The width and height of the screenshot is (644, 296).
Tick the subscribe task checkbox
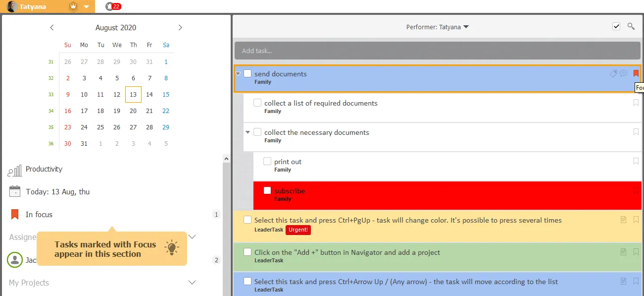click(267, 190)
